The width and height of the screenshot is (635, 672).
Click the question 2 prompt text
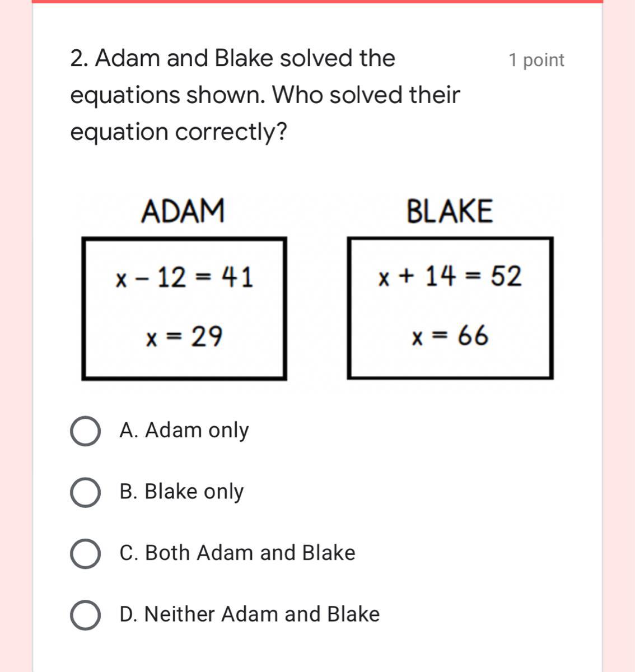[264, 95]
